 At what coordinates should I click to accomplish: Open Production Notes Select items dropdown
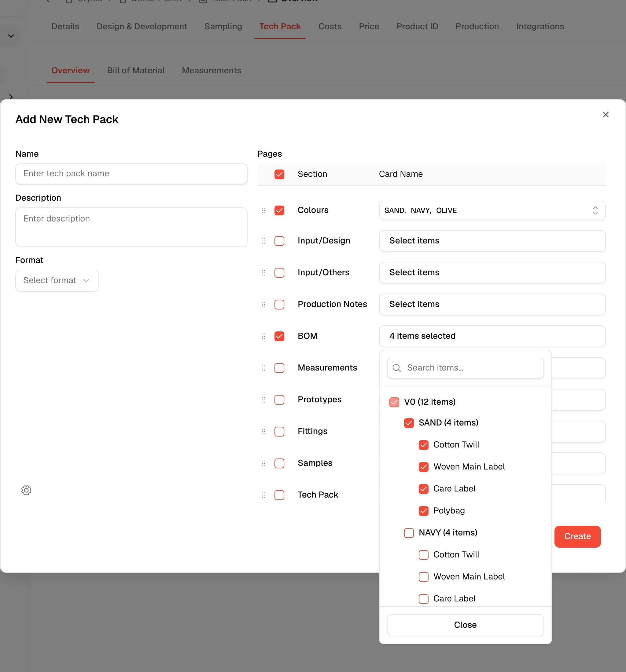[x=492, y=305]
